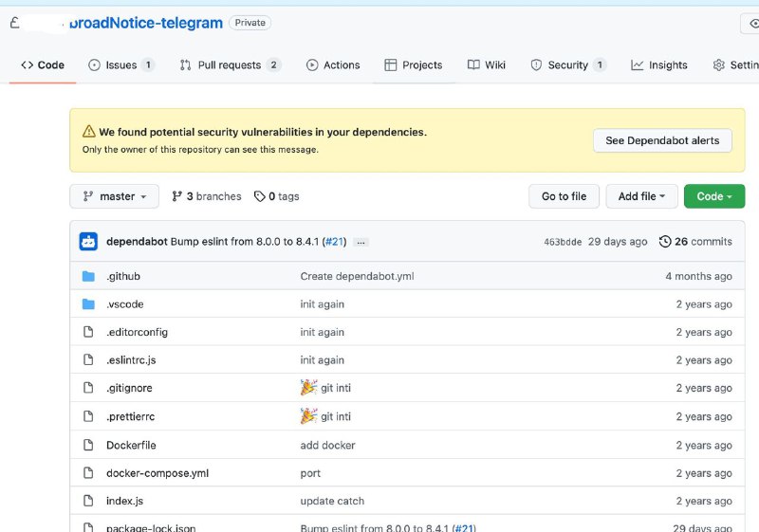
Task: Click the .vscode folder icon
Action: tap(88, 304)
